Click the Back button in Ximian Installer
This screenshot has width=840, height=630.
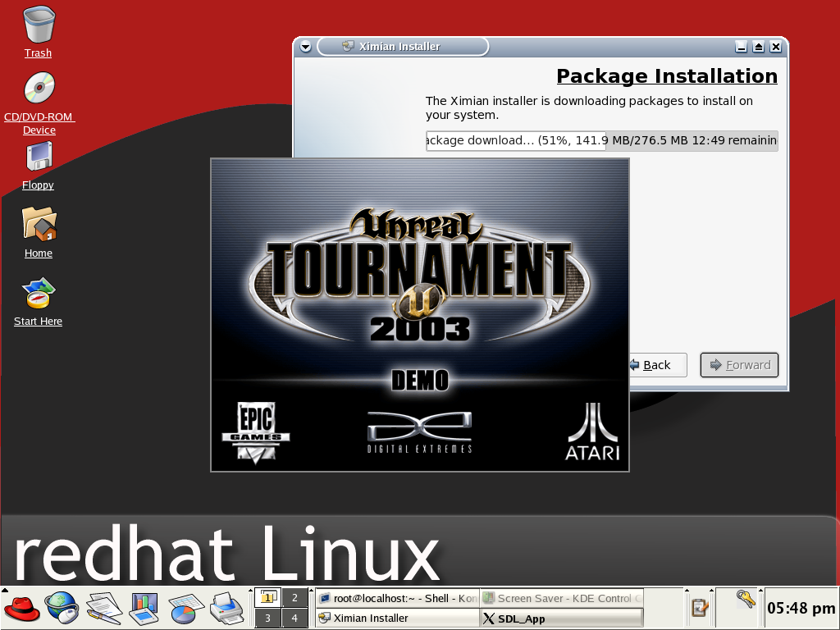657,365
